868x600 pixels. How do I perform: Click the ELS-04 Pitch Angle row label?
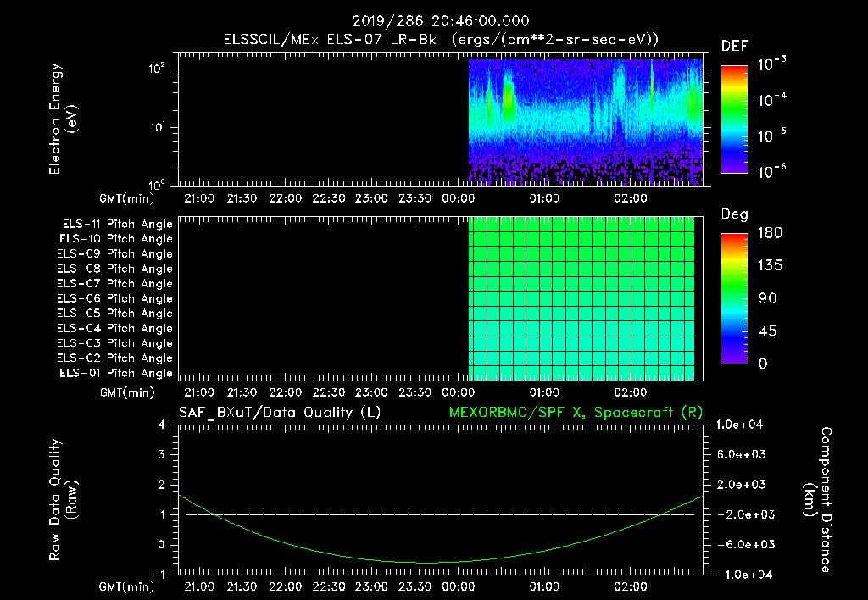tap(114, 328)
